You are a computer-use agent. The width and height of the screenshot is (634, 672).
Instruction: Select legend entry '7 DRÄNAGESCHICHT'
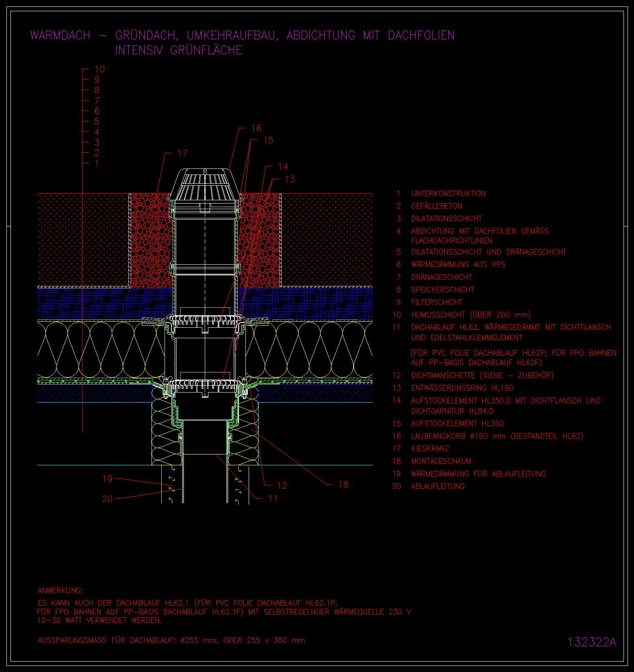coord(434,277)
